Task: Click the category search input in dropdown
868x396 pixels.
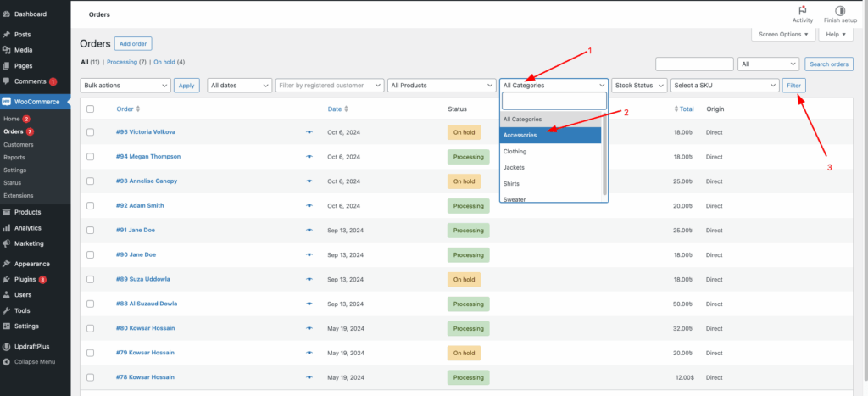Action: pos(554,101)
